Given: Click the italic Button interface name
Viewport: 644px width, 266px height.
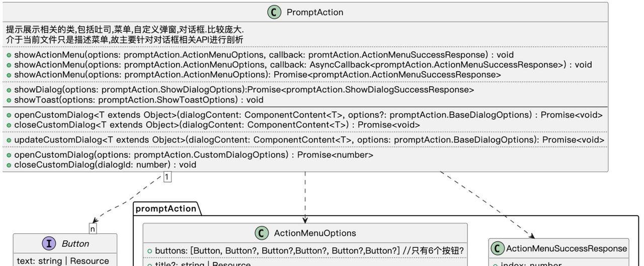Looking at the screenshot, I should pyautogui.click(x=75, y=244).
